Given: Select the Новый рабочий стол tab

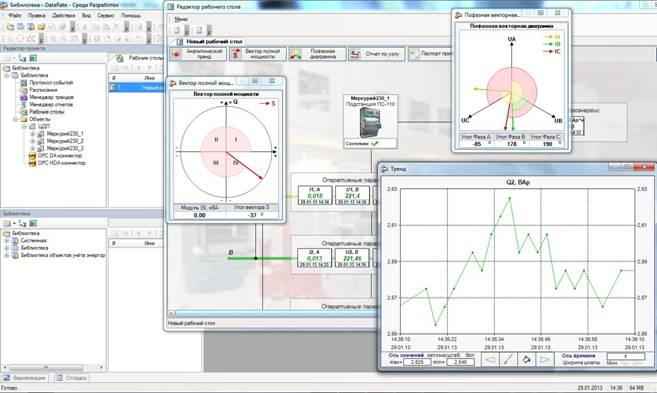Looking at the screenshot, I should 209,42.
